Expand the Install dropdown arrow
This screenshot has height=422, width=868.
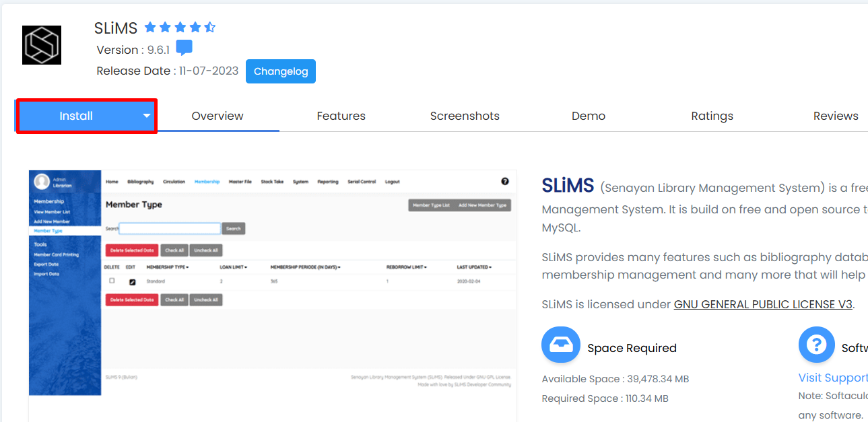(x=146, y=116)
